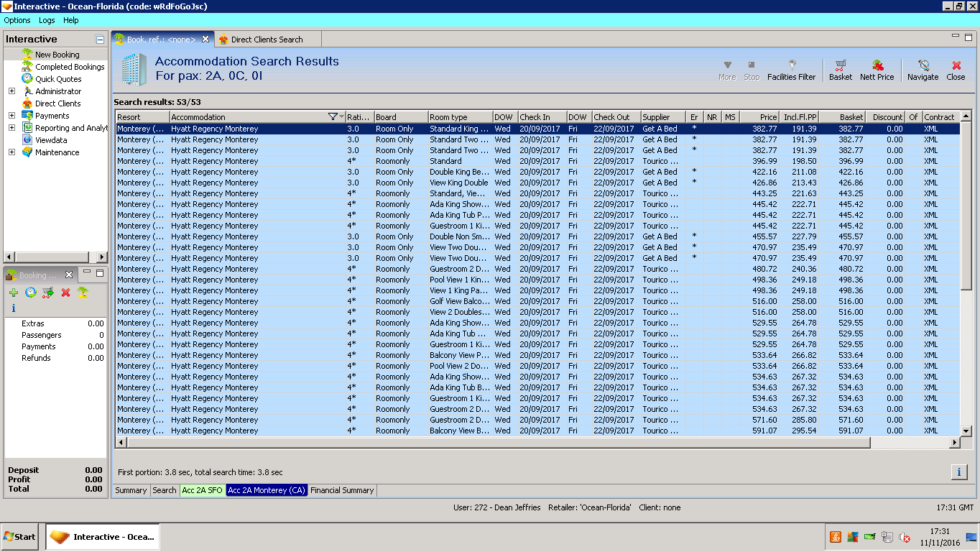Switch to Financial Summary tab

(342, 490)
